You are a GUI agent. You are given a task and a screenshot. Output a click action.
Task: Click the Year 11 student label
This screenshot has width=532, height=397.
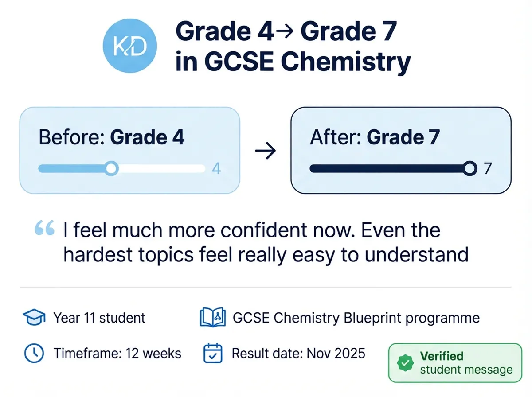99,318
